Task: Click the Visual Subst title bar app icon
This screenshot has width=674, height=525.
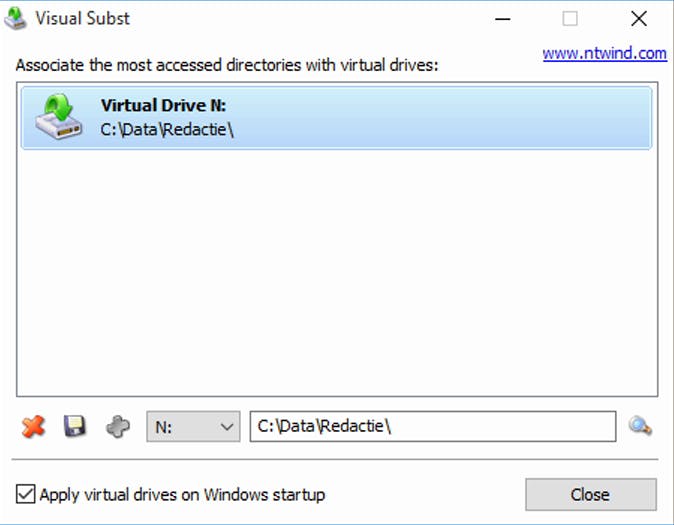Action: click(x=15, y=18)
